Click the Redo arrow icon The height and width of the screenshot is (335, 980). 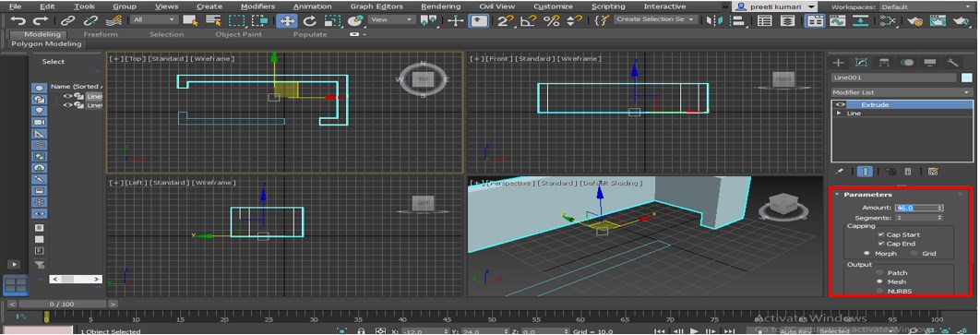pos(40,20)
